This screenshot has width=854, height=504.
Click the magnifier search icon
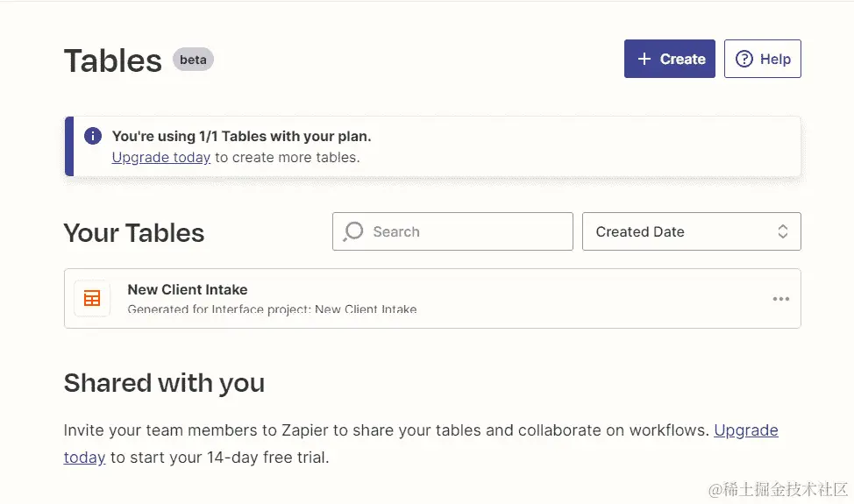tap(353, 231)
